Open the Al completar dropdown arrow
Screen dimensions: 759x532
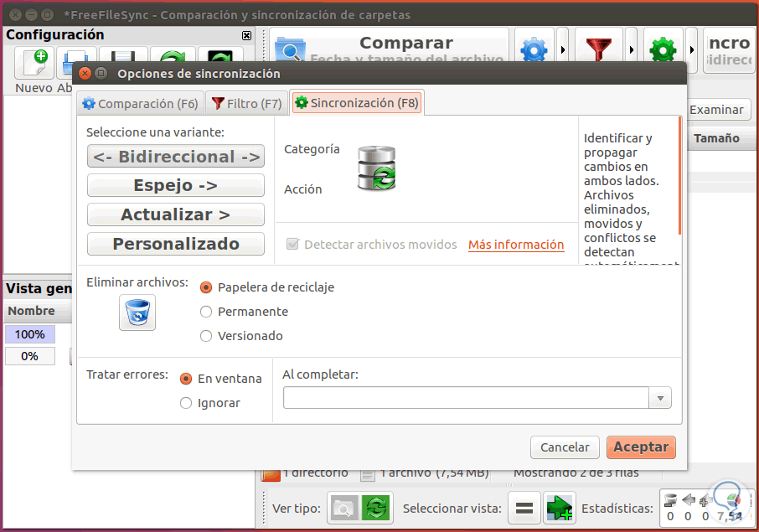660,398
